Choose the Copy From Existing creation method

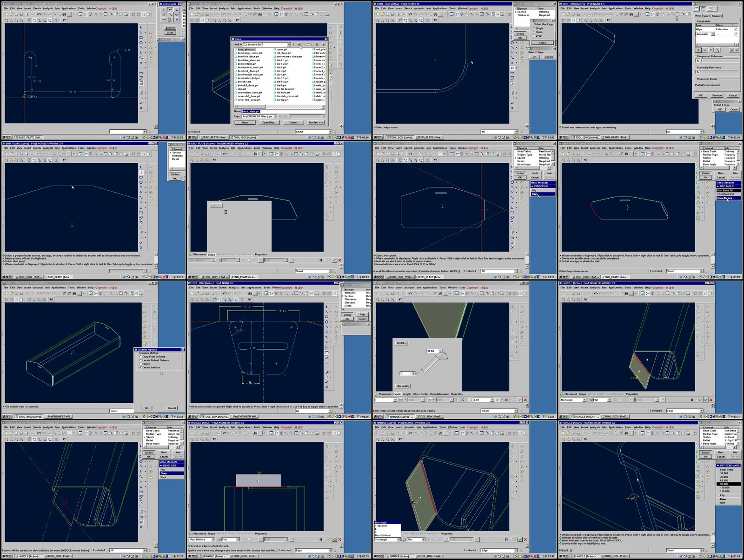click(141, 357)
